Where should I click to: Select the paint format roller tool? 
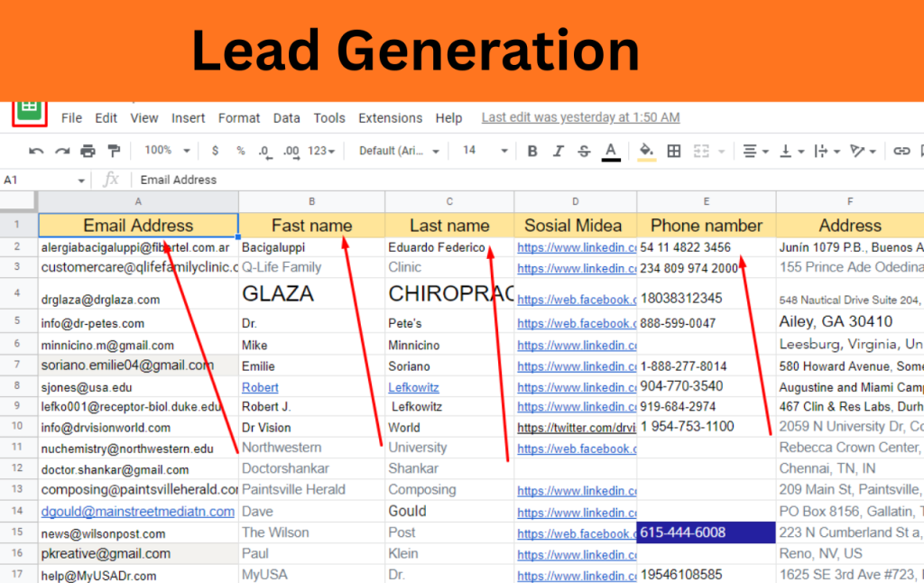(114, 151)
